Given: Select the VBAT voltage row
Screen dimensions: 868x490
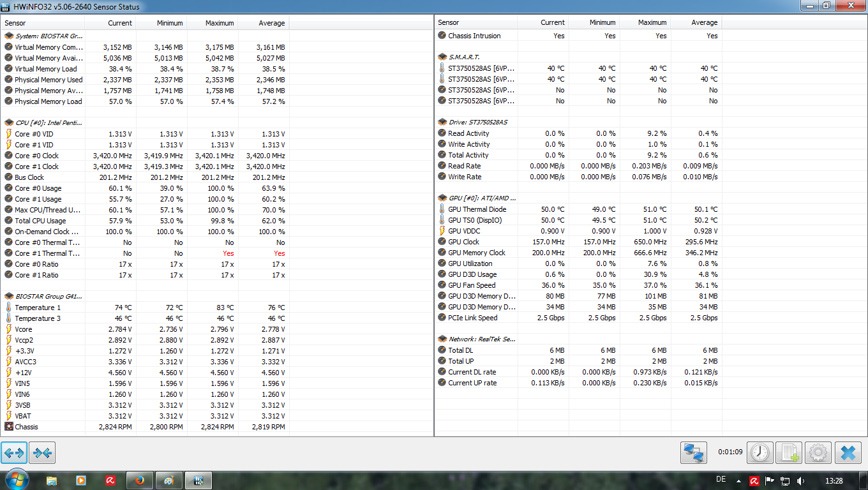Looking at the screenshot, I should (145, 416).
